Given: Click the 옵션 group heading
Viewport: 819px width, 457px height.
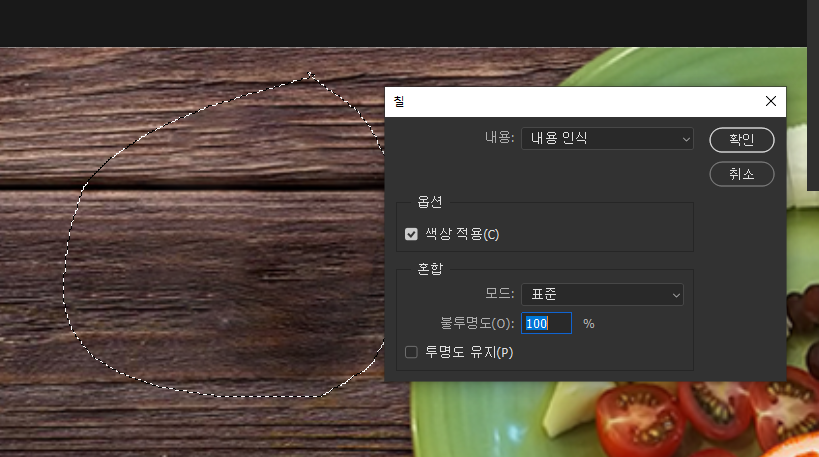Looking at the screenshot, I should 430,202.
